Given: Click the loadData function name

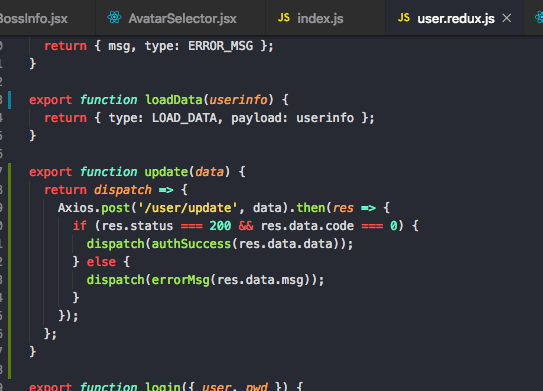Looking at the screenshot, I should coord(173,100).
